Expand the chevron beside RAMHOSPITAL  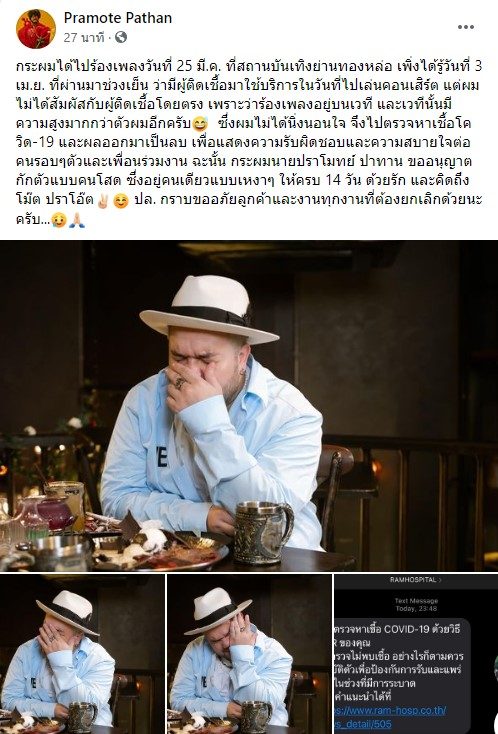(439, 580)
